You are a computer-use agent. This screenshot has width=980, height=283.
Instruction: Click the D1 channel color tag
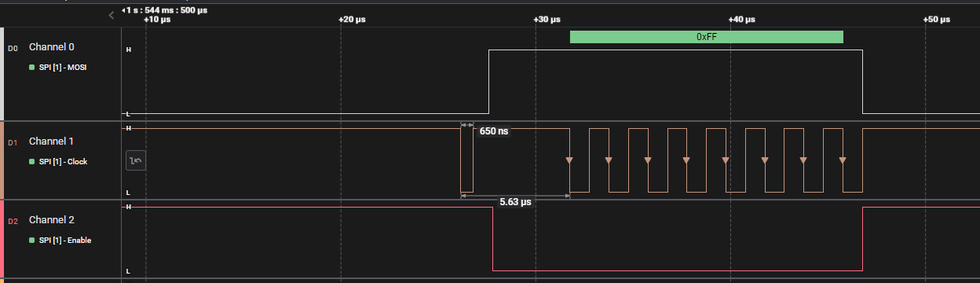[12, 143]
